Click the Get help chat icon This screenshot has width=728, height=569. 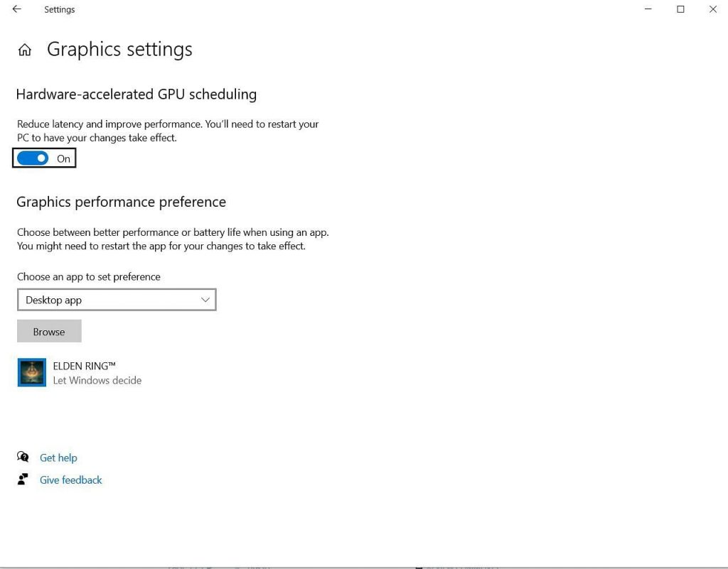23,457
